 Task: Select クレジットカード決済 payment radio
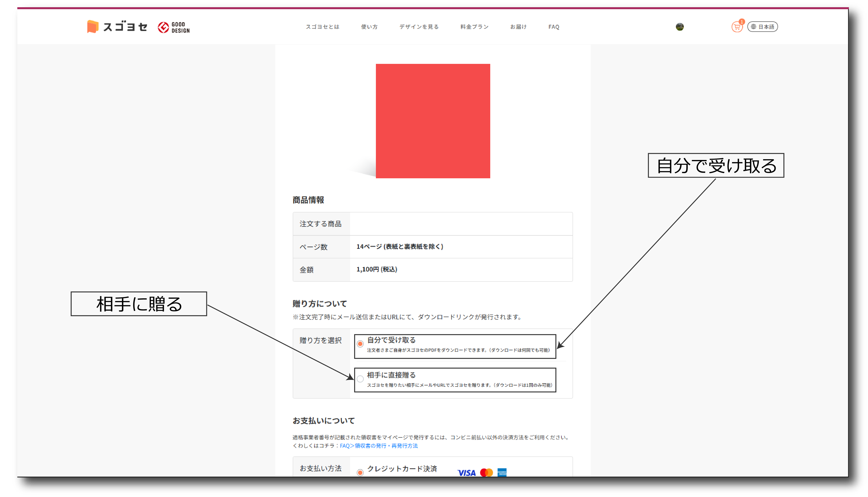click(360, 473)
